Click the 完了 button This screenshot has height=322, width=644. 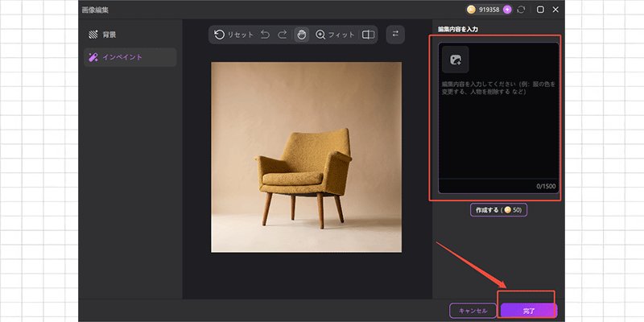point(529,311)
